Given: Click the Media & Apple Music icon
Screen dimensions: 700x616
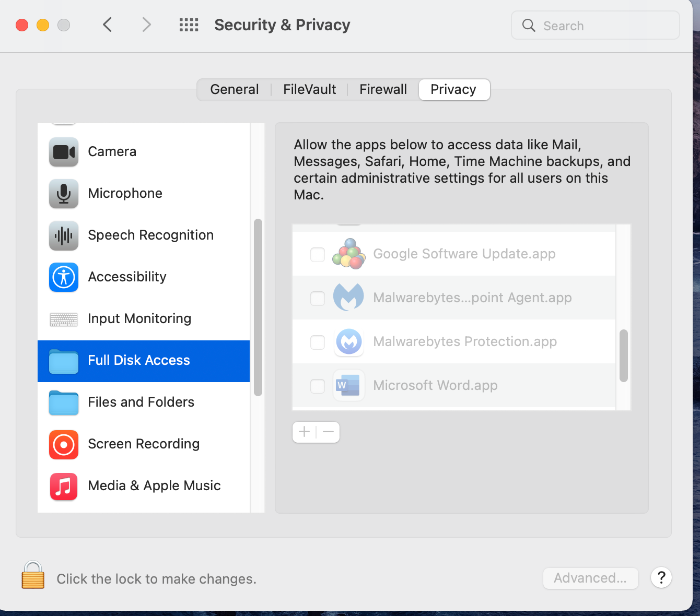Looking at the screenshot, I should point(64,486).
